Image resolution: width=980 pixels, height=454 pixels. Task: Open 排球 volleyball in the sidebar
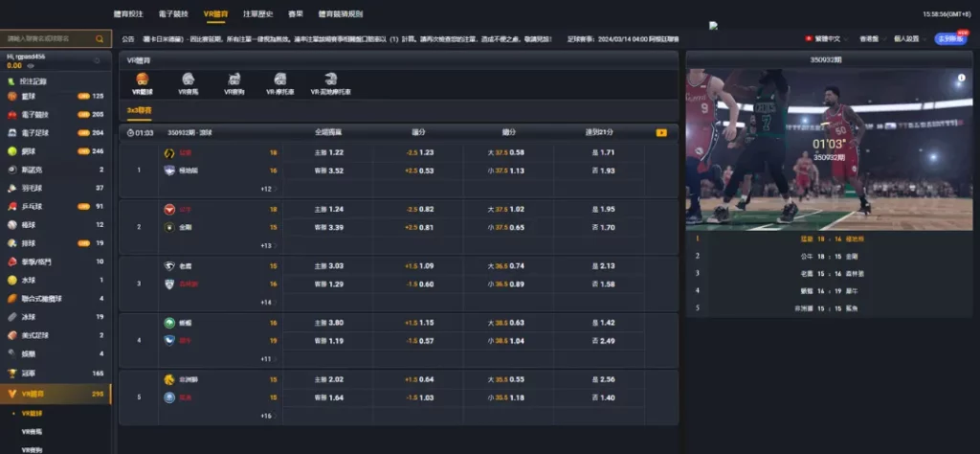pyautogui.click(x=56, y=243)
